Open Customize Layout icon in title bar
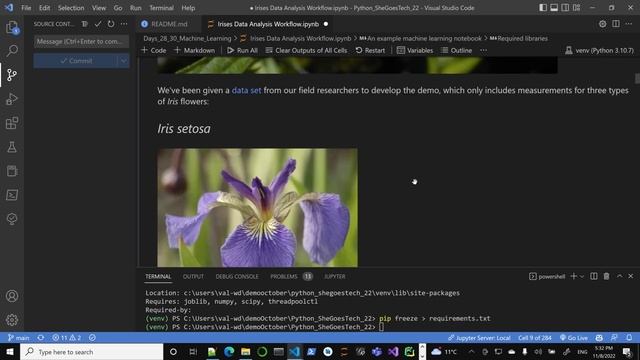 (576, 8)
